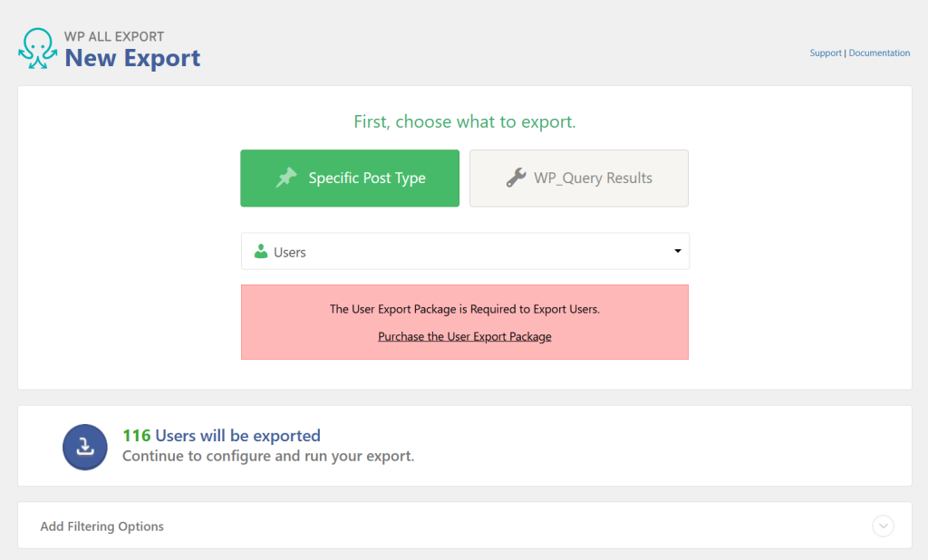Click the wrench icon on WP_Query Results
928x560 pixels.
516,178
